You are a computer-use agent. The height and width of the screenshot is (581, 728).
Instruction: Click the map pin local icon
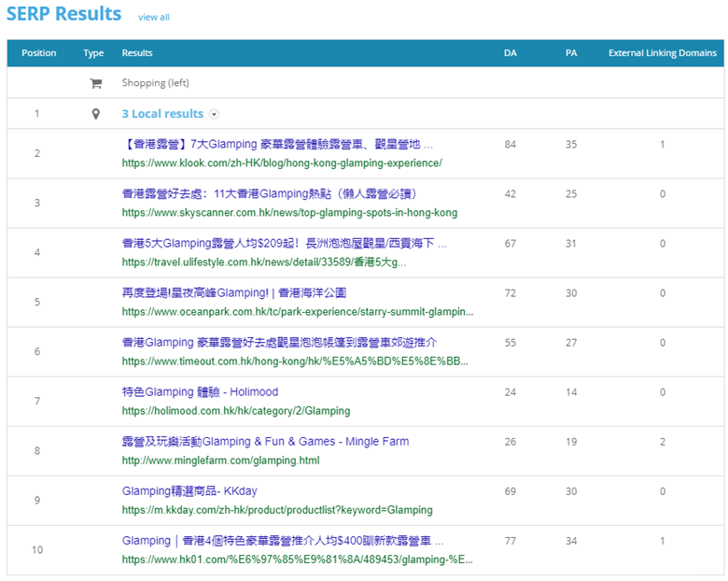94,114
